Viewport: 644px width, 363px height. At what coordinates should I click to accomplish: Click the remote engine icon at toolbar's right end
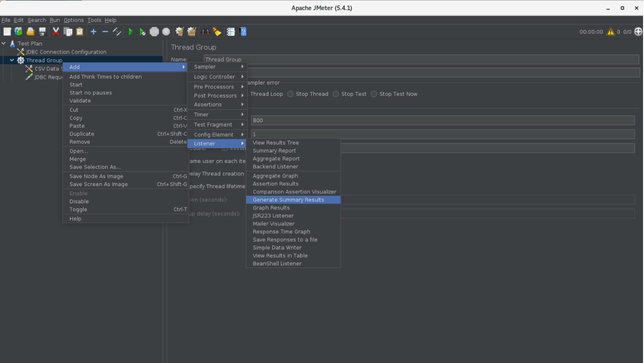pos(638,31)
